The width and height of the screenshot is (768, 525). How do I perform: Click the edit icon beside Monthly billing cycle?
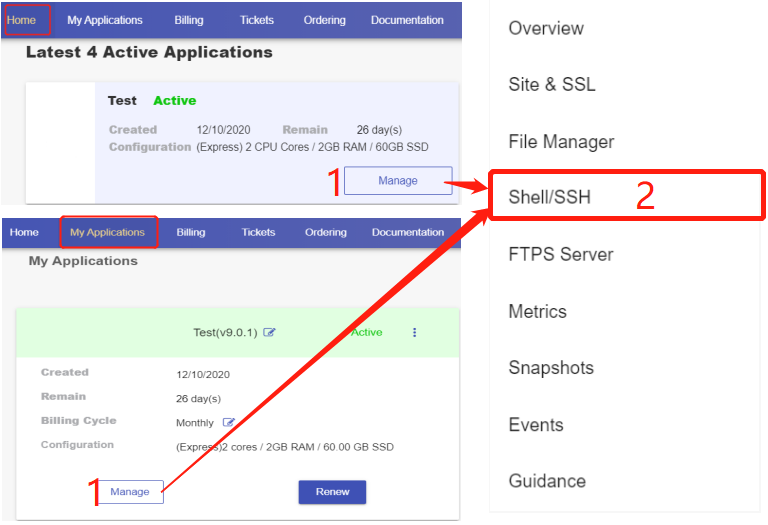coord(229,423)
